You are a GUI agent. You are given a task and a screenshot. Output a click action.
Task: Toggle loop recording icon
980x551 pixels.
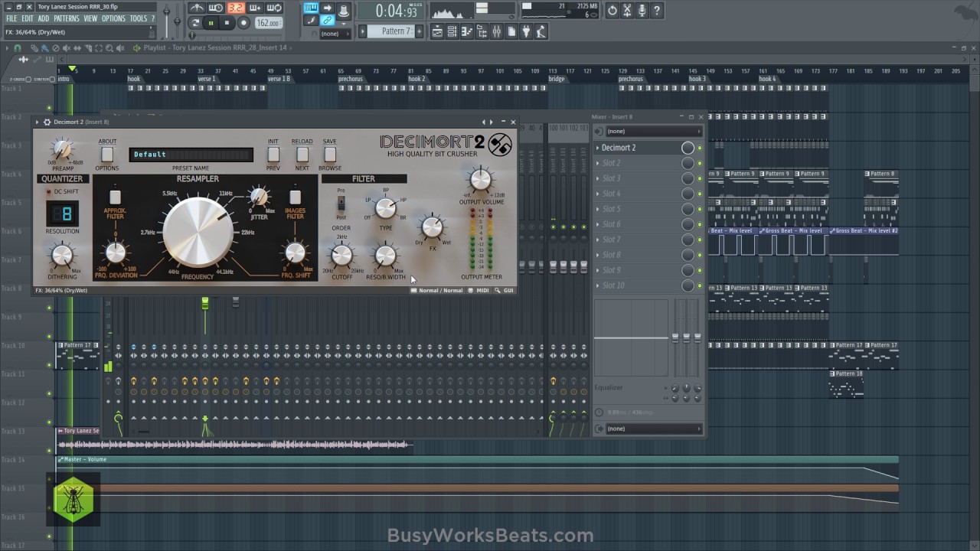pos(274,8)
